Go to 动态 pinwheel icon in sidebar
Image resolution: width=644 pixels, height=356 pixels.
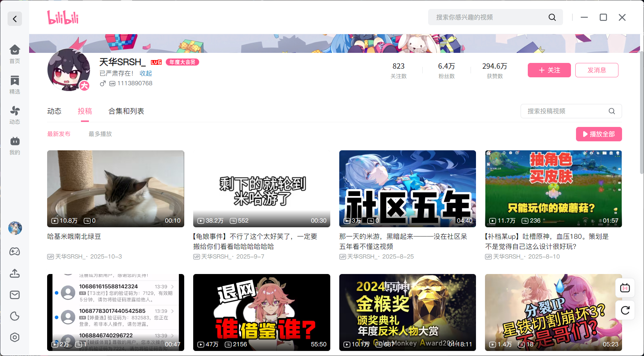(15, 115)
